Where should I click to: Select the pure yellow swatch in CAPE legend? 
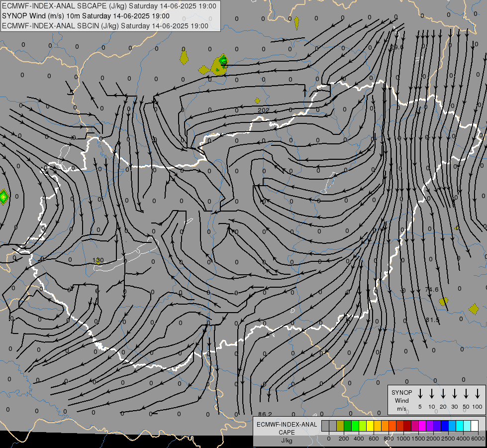370,426
